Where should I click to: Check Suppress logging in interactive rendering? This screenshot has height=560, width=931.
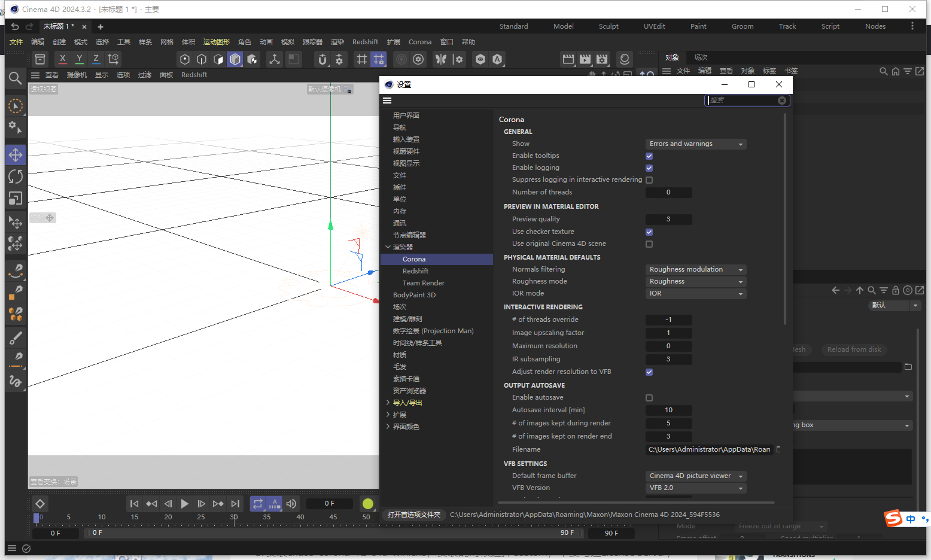pyautogui.click(x=649, y=180)
